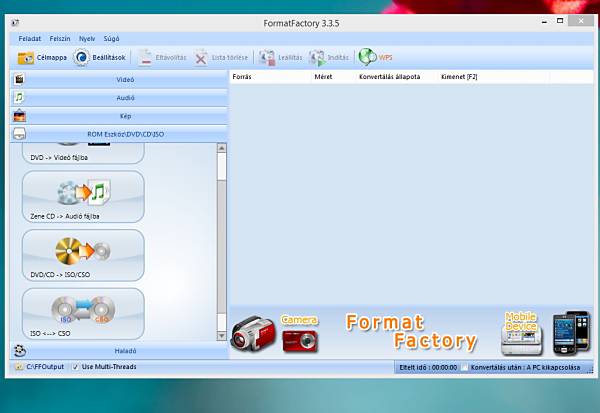600x413 pixels.
Task: Click the Leállítás stop icon
Action: point(267,58)
